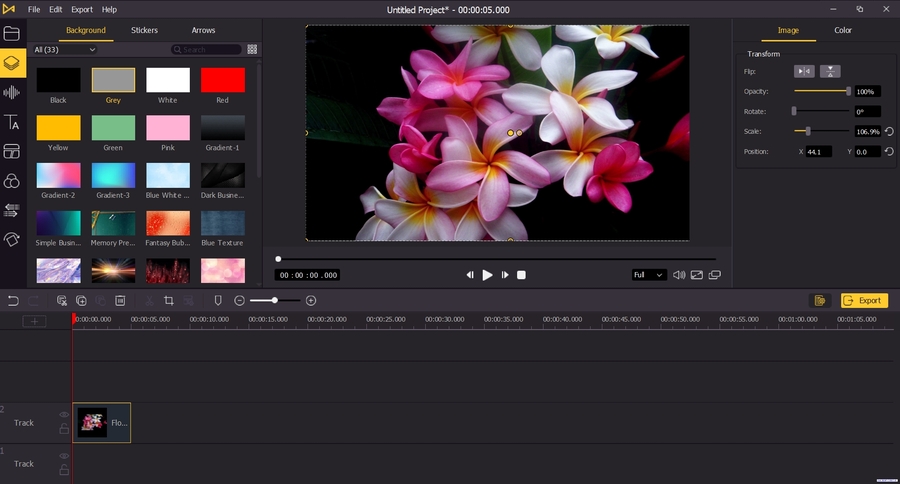Click the background Search field
The width and height of the screenshot is (900, 484).
[206, 49]
